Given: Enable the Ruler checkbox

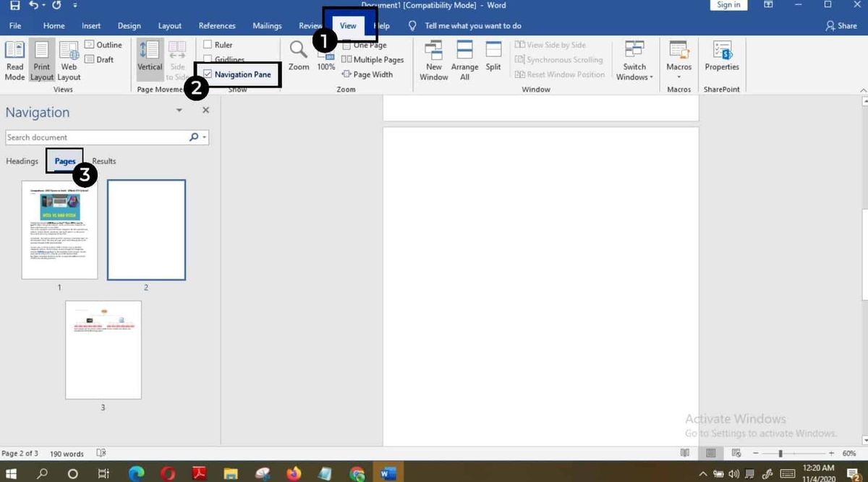Looking at the screenshot, I should pyautogui.click(x=208, y=45).
